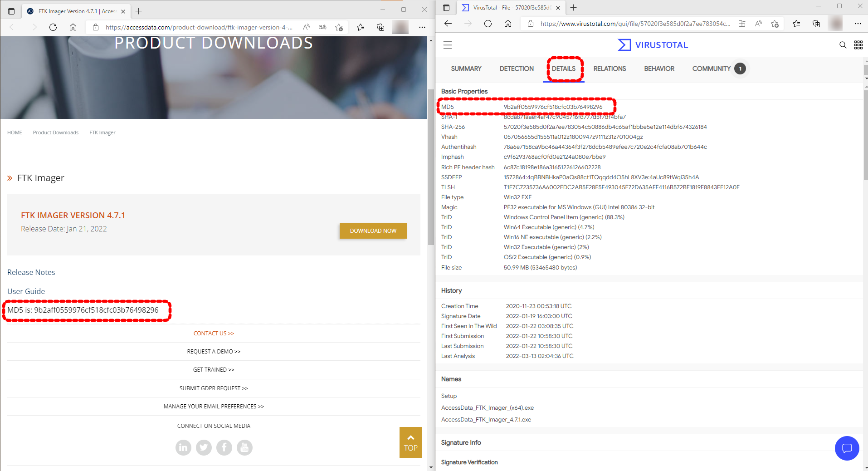Open the User Guide link
868x471 pixels.
click(26, 291)
